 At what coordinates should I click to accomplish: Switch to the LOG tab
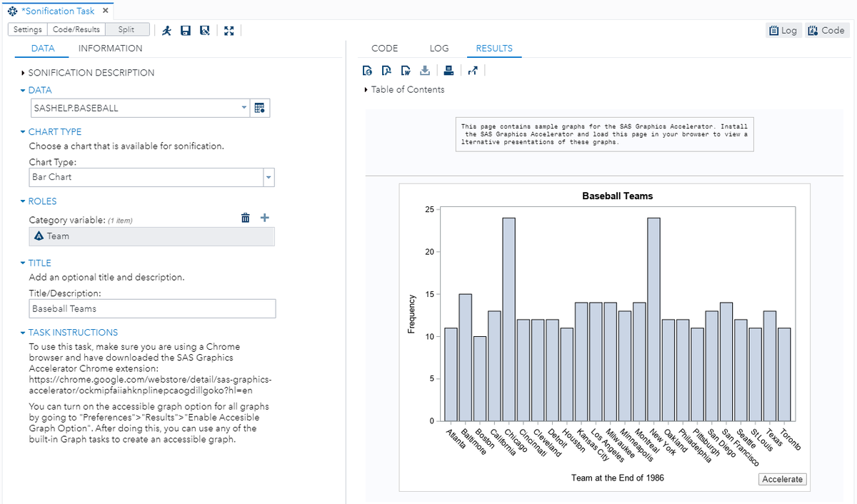439,49
